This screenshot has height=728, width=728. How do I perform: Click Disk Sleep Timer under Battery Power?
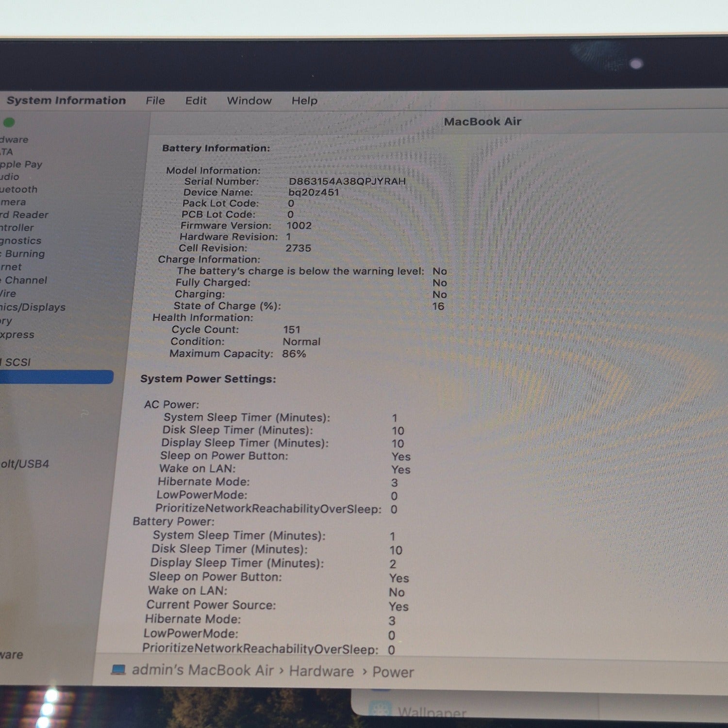[x=229, y=549]
